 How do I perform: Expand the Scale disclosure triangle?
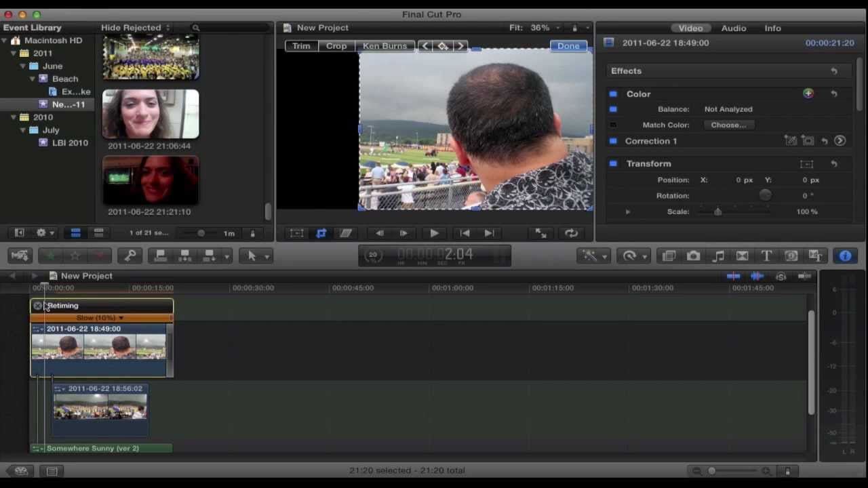tap(627, 212)
